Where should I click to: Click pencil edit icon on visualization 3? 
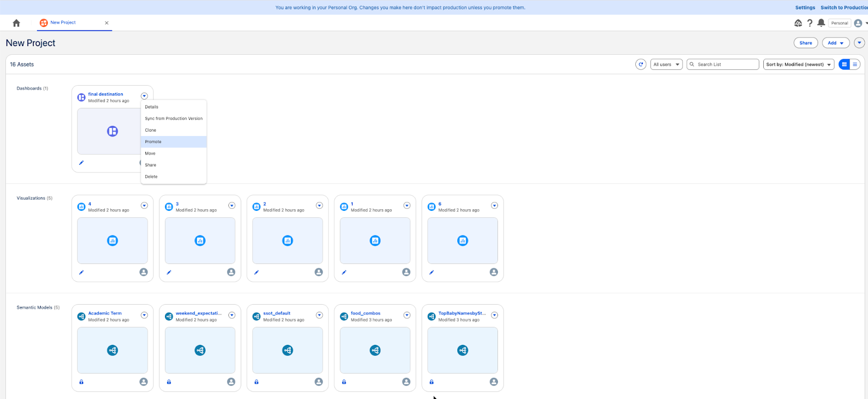point(169,273)
